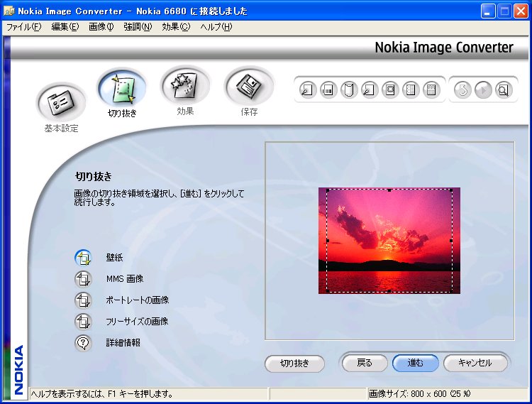Click the gradient bar page toolbar icon
The image size is (532, 404).
(x=328, y=90)
